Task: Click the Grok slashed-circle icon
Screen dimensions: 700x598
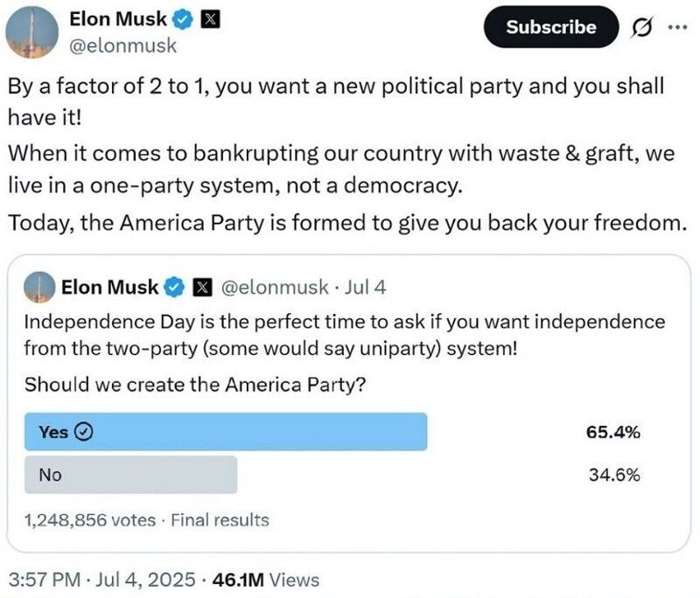Action: click(638, 27)
